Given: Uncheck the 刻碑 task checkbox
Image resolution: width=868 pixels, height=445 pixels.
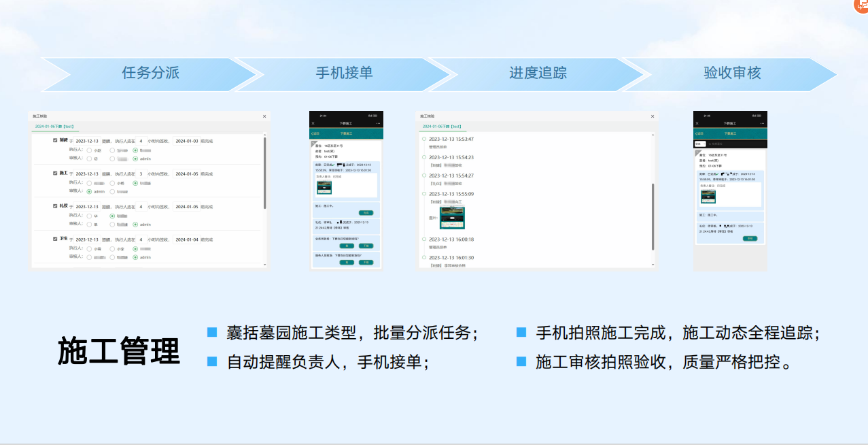Looking at the screenshot, I should click(55, 140).
